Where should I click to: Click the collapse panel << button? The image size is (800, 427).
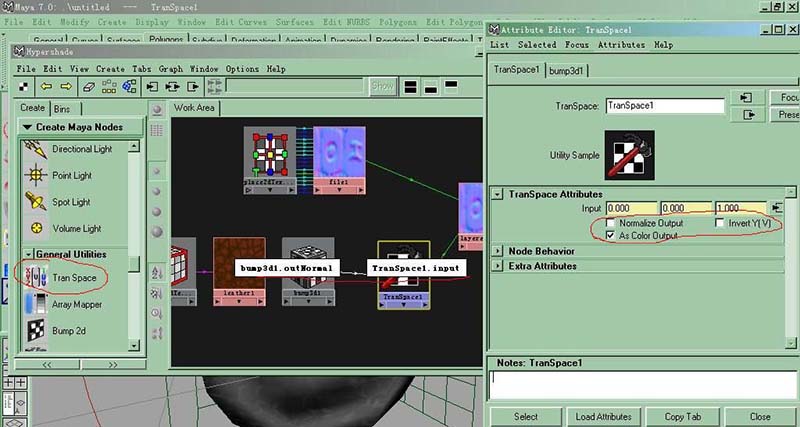coord(47,365)
